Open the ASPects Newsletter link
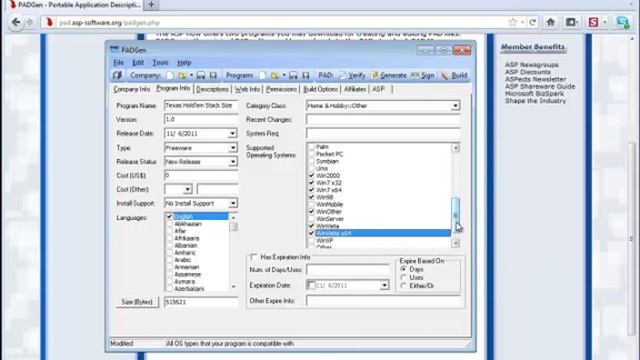Viewport: 640px width, 360px height. 535,79
